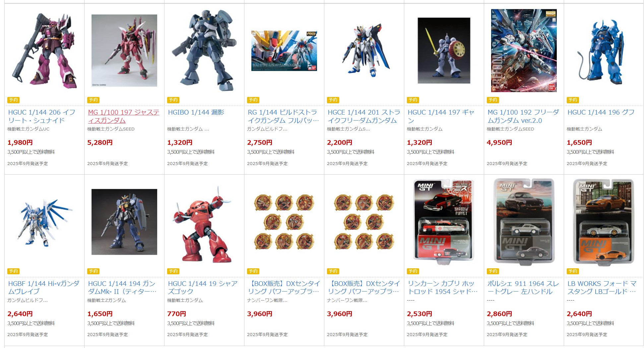Image resolution: width=644 pixels, height=348 pixels.
Task: Open the HGBF 1/144 Hi-νガンダムヴレイブ link
Action: (44, 288)
